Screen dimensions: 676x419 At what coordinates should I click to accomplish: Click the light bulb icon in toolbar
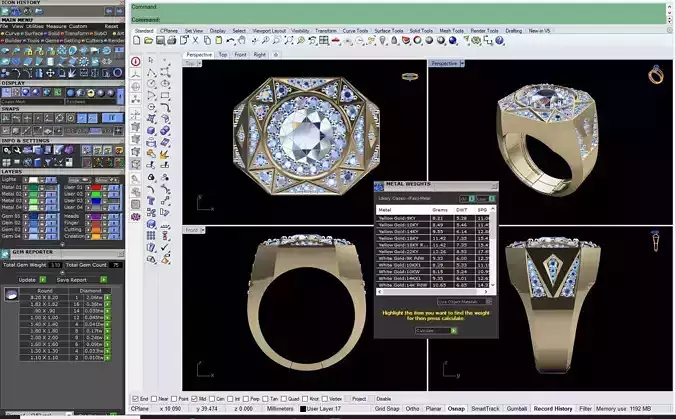coord(382,41)
